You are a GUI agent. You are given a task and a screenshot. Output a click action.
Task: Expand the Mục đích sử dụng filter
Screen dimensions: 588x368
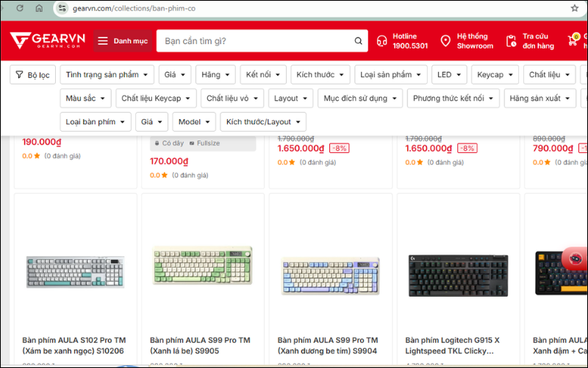[360, 99]
